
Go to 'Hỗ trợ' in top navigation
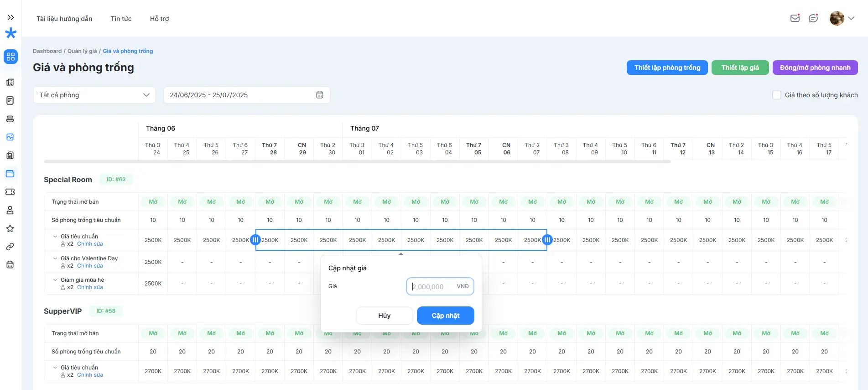coord(159,19)
